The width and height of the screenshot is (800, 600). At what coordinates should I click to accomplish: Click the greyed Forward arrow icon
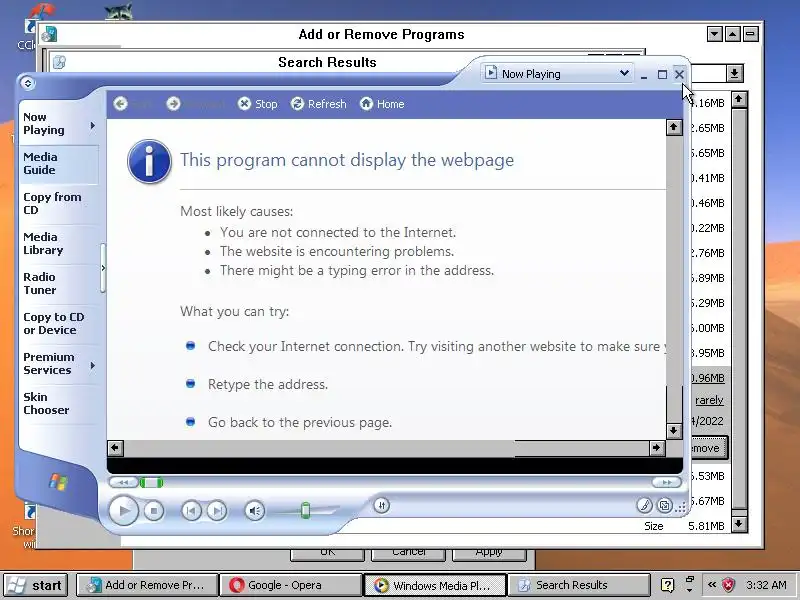173,104
